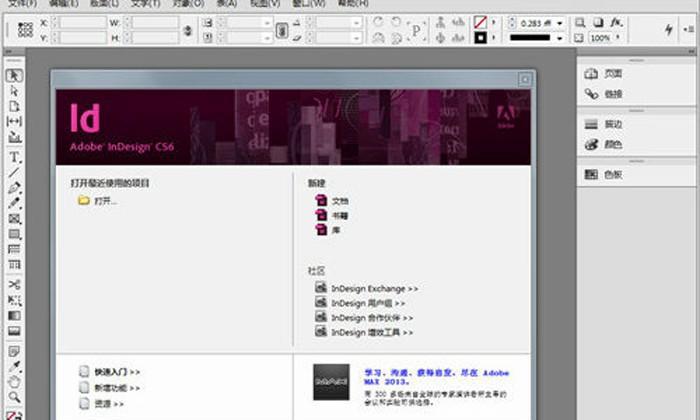Select the Pencil tool
The height and width of the screenshot is (420, 700).
coord(14,203)
